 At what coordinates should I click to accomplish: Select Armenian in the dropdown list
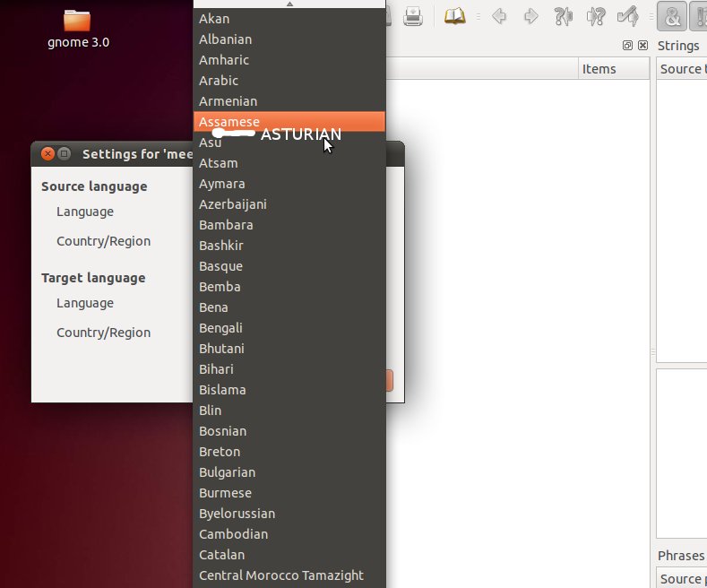(228, 101)
